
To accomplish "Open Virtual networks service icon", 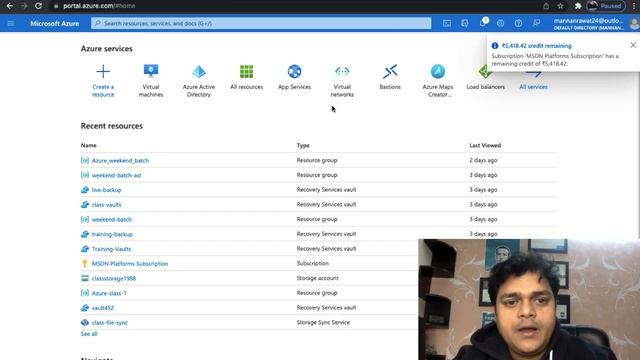I will (x=342, y=71).
